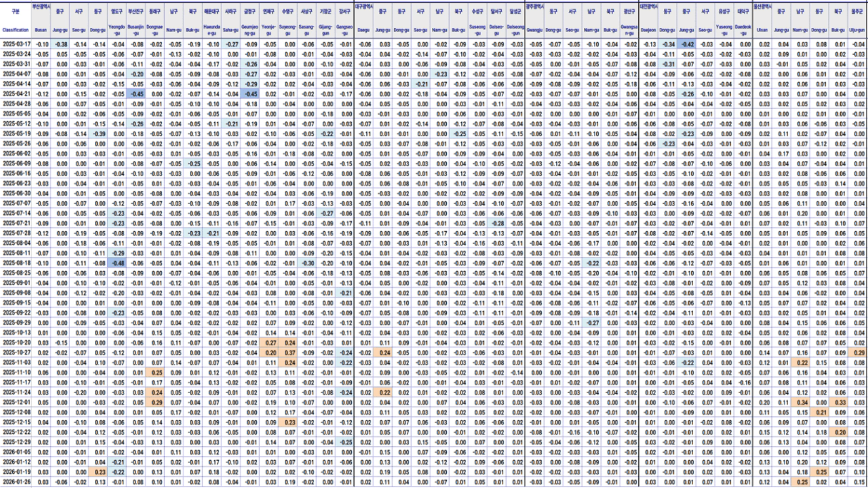Screen dimensions: 868x488
Task: Click the -0.31 Daejeon Dong-gu cell for 2025-03-31
Action: (x=667, y=64)
